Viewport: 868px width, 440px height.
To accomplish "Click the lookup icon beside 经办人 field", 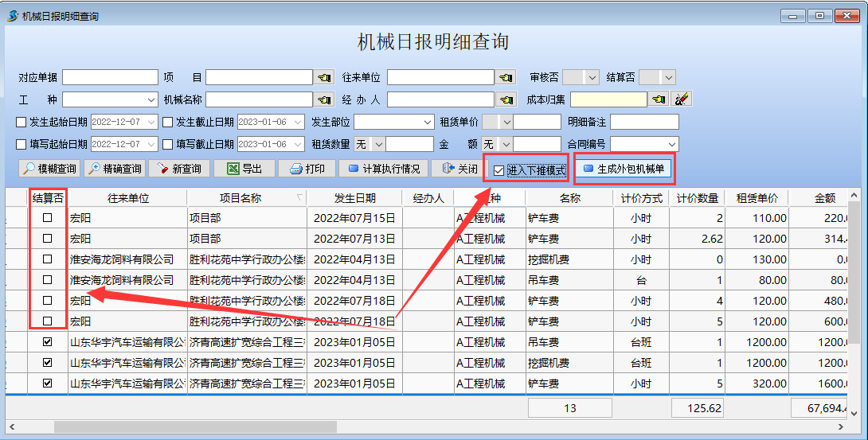I will [x=505, y=99].
